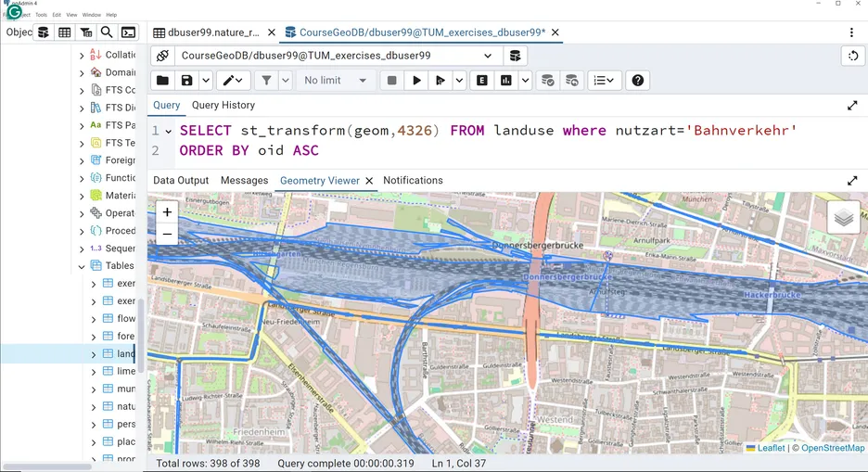Click the connection status plug icon
The image size is (868, 472).
tap(163, 56)
